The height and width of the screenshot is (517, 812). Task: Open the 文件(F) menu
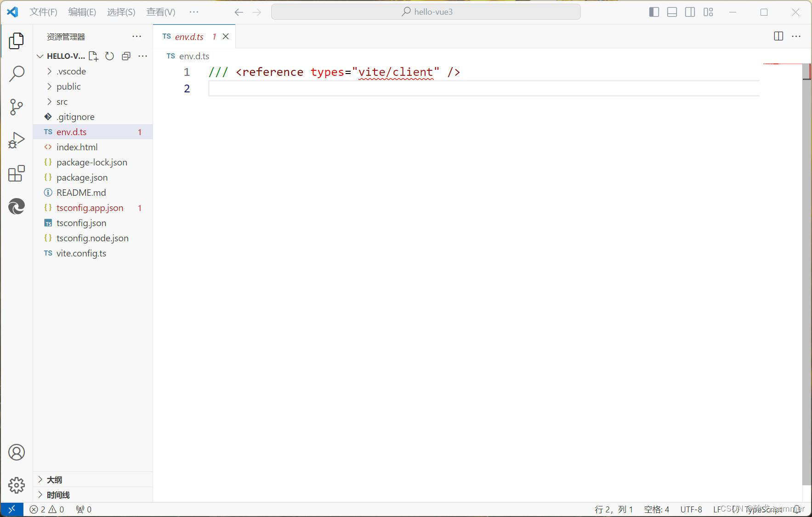tap(43, 12)
